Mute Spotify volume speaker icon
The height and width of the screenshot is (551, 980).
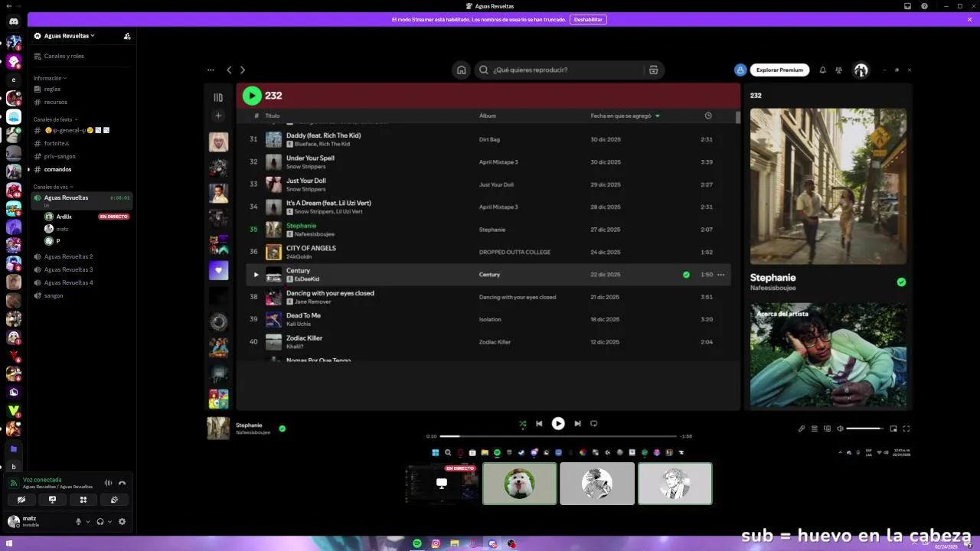[840, 429]
